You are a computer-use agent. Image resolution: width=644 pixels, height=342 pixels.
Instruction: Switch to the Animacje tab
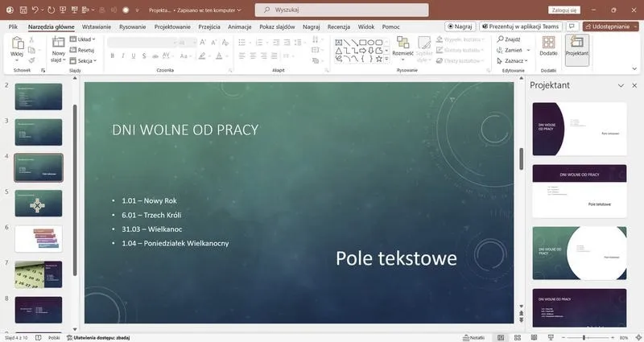[x=239, y=27]
